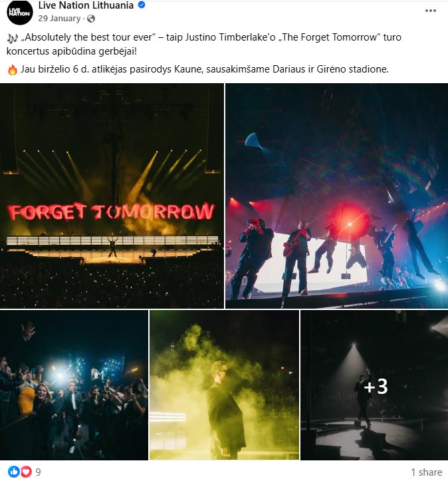The height and width of the screenshot is (479, 448).
Task: View the 9 reactions count
Action: click(38, 472)
